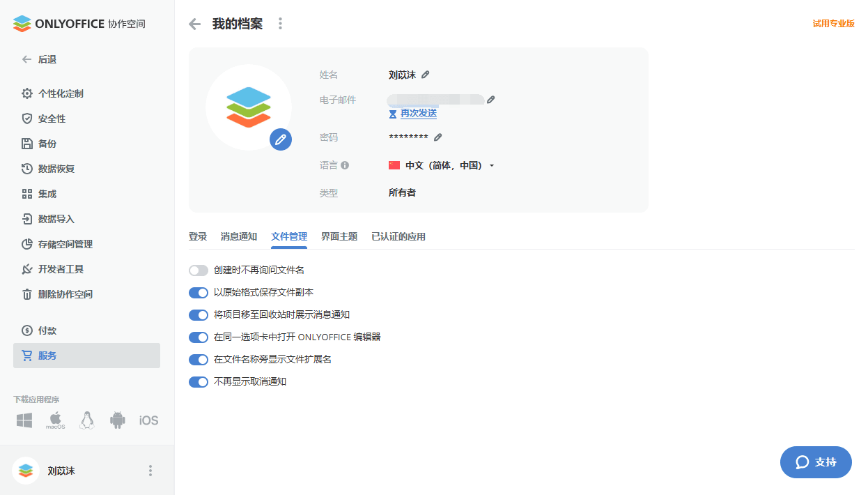Click the info icon next to 语言

(345, 165)
